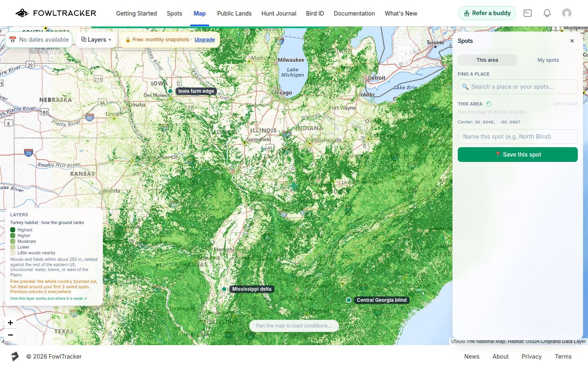This screenshot has width=588, height=368.
Task: Open the Hunt Journal
Action: 279,13
